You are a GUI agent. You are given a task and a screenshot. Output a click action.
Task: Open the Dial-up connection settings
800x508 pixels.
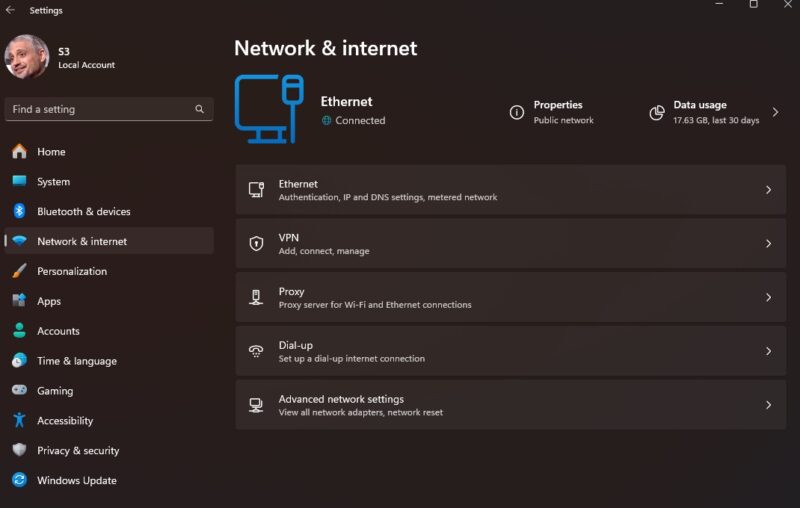click(x=510, y=351)
